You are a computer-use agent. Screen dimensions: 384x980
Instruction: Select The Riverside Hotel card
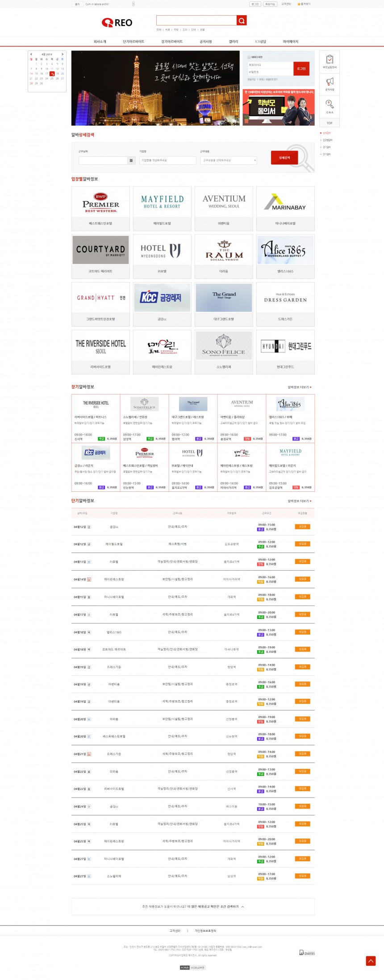point(100,351)
